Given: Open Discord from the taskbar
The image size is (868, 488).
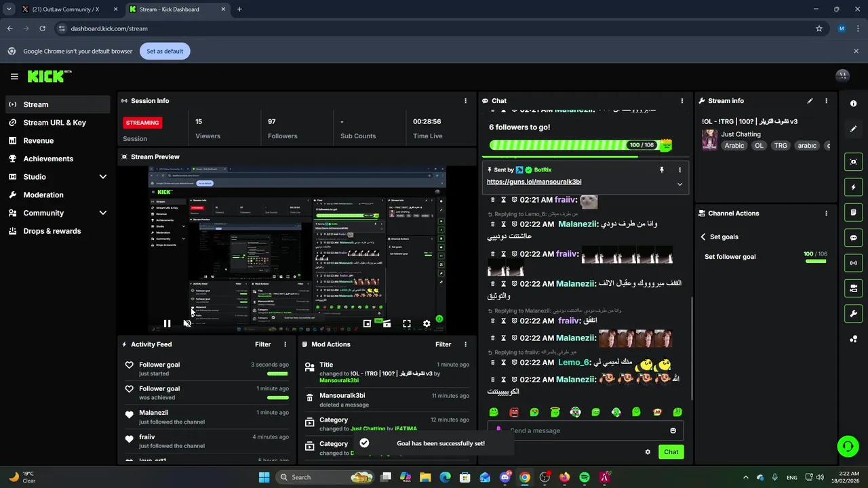Looking at the screenshot, I should 505,477.
